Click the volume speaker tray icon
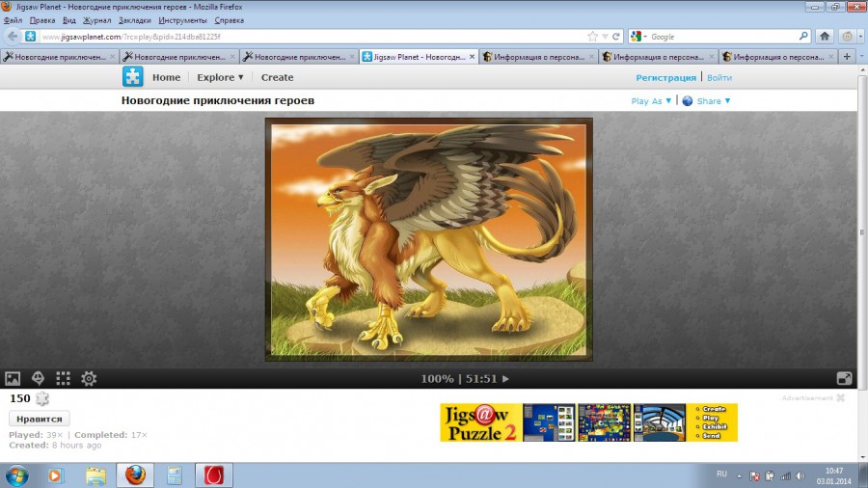The width and height of the screenshot is (868, 488). pos(800,475)
